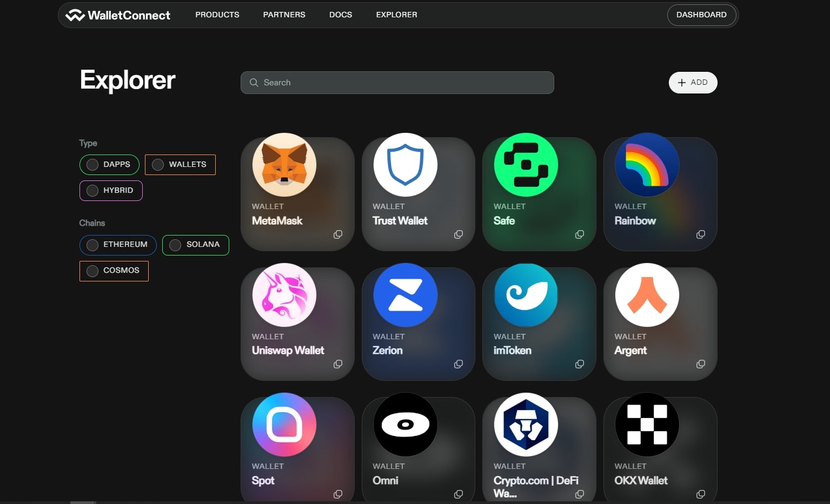Copy link on the imToken card
Screen dimensions: 830x504
click(580, 364)
